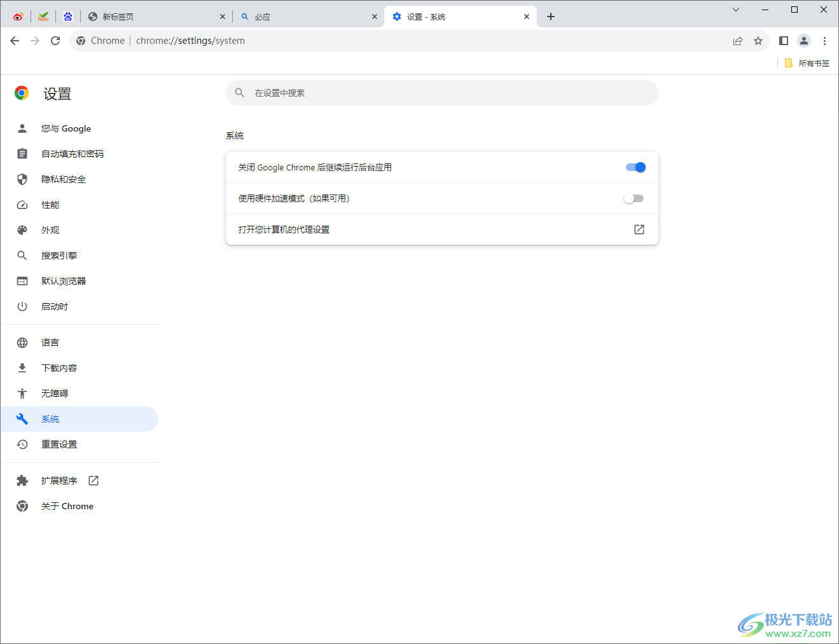Click the 启动时 power icon
Screen dimensions: 839x644
tap(22, 306)
